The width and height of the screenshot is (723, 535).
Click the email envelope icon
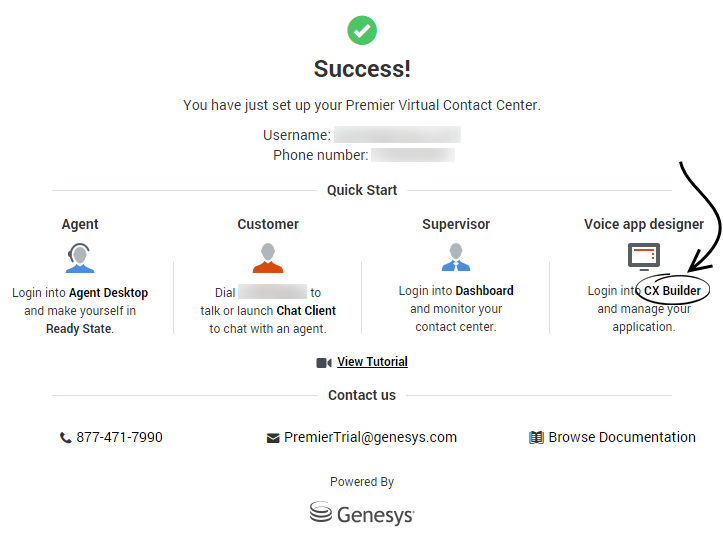(273, 438)
